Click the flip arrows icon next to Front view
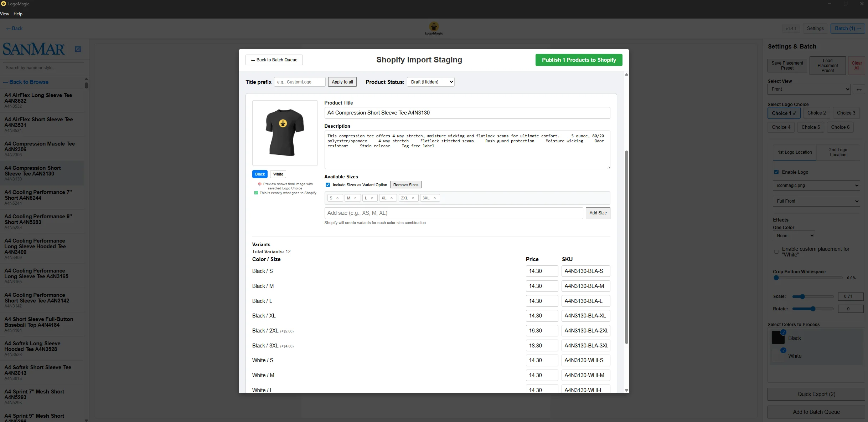Image resolution: width=868 pixels, height=422 pixels. (859, 89)
